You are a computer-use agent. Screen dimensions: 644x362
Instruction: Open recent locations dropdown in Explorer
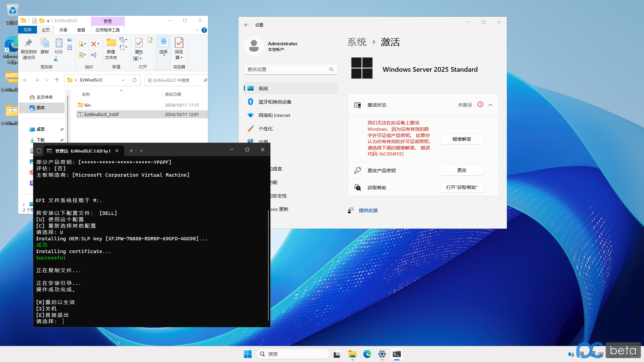point(47,80)
